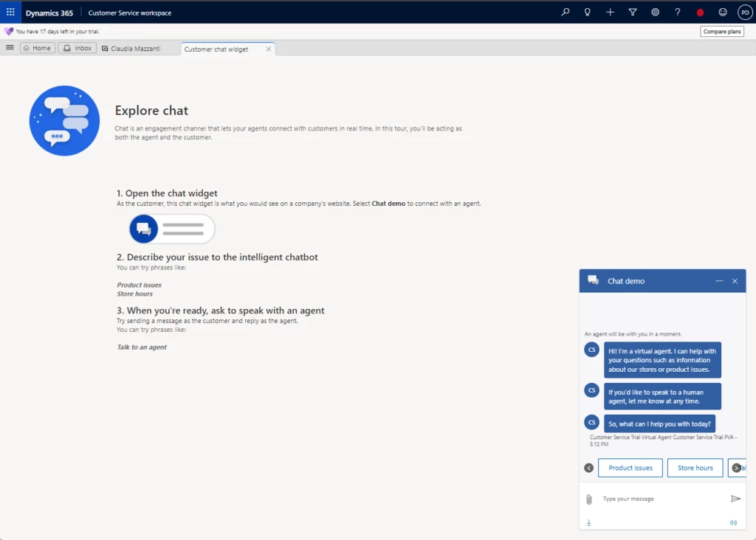Send the chat message with the arrow icon

[x=735, y=499]
